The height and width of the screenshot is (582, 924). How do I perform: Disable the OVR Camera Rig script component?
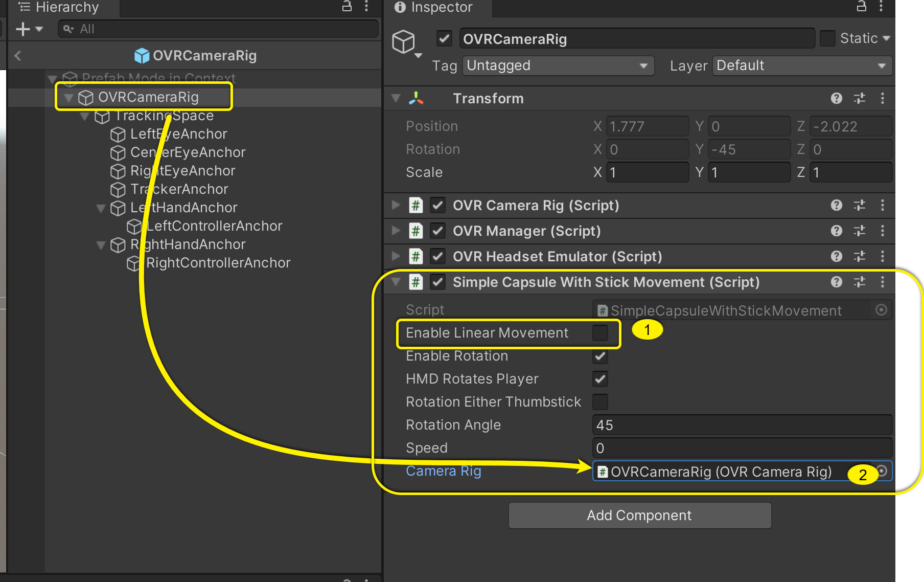point(437,205)
